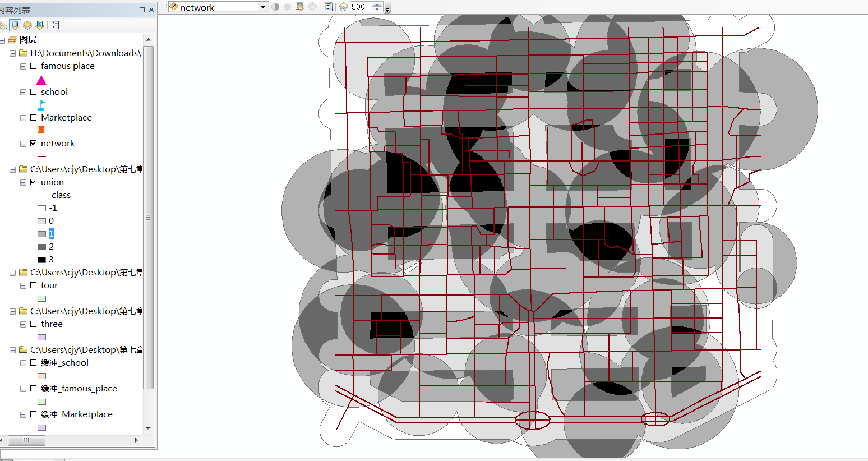
Task: Click the magenta triangle famous place symbol
Action: (x=41, y=80)
